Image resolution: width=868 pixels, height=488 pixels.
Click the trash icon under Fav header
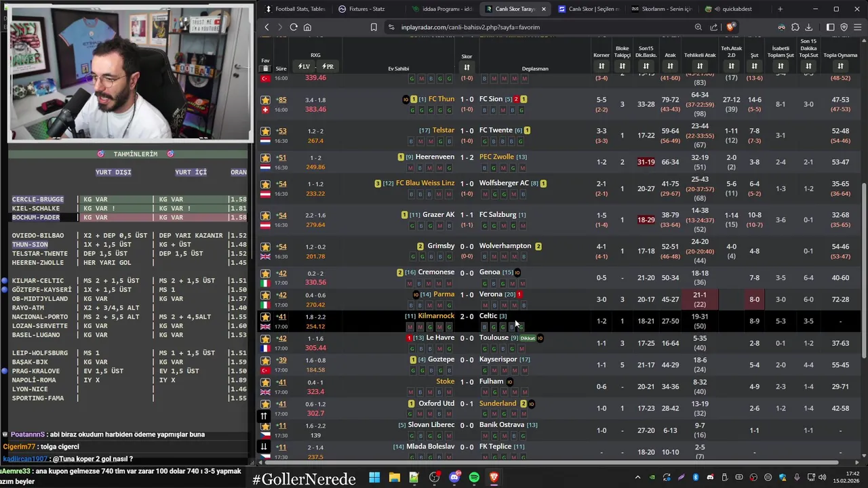265,68
